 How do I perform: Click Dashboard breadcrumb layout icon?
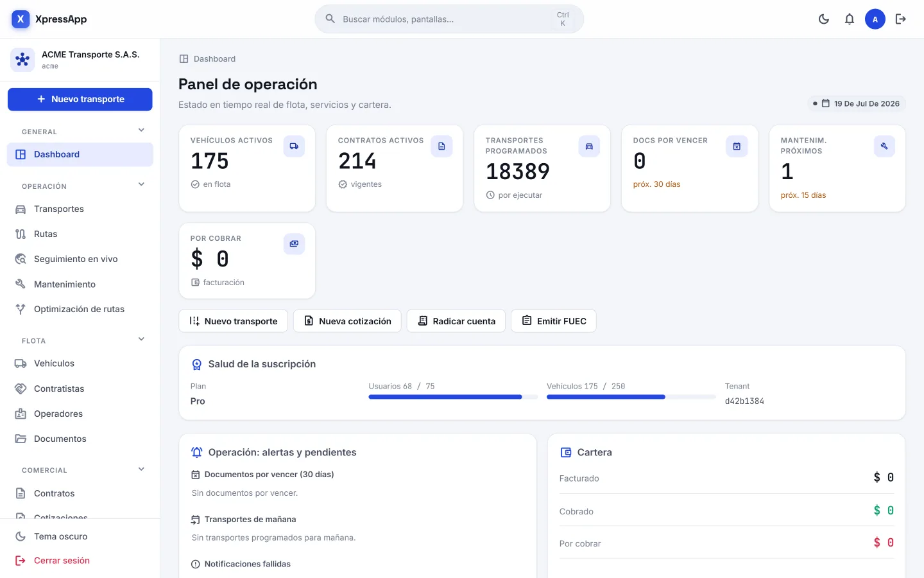[x=184, y=59]
